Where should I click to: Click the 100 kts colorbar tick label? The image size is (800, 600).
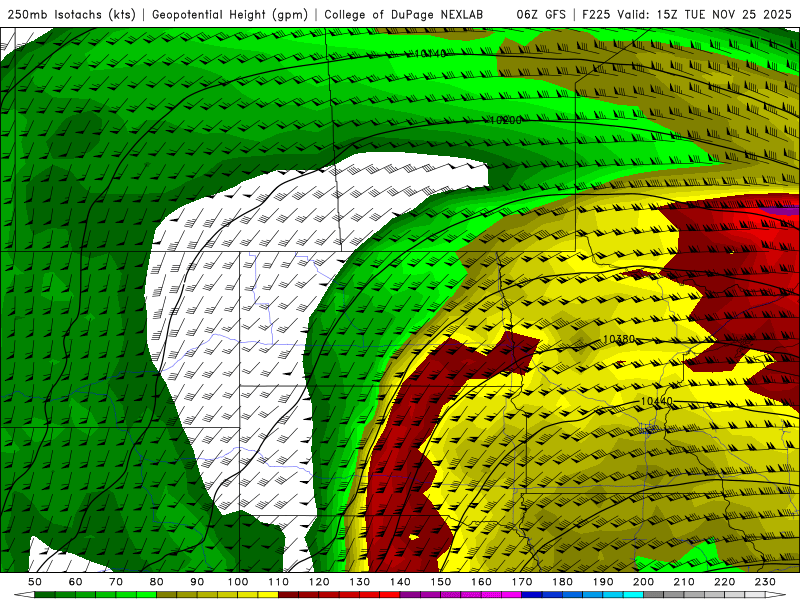pyautogui.click(x=238, y=582)
